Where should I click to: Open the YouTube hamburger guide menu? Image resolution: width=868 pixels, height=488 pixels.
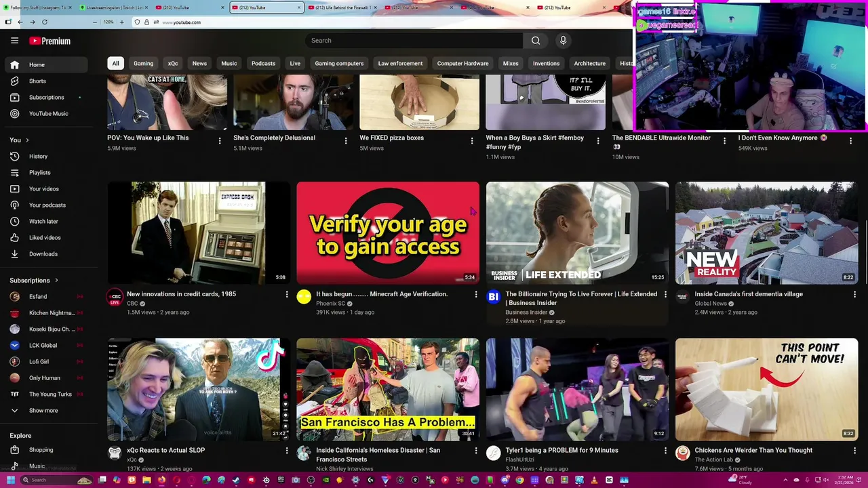14,41
